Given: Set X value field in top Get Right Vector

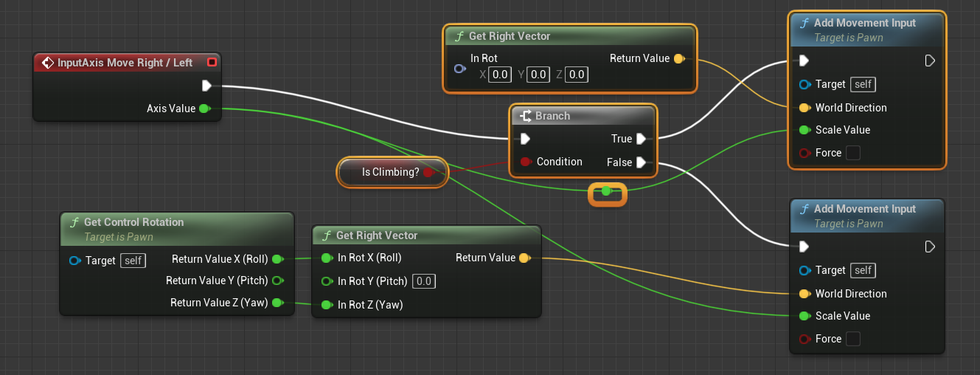Looking at the screenshot, I should point(501,75).
